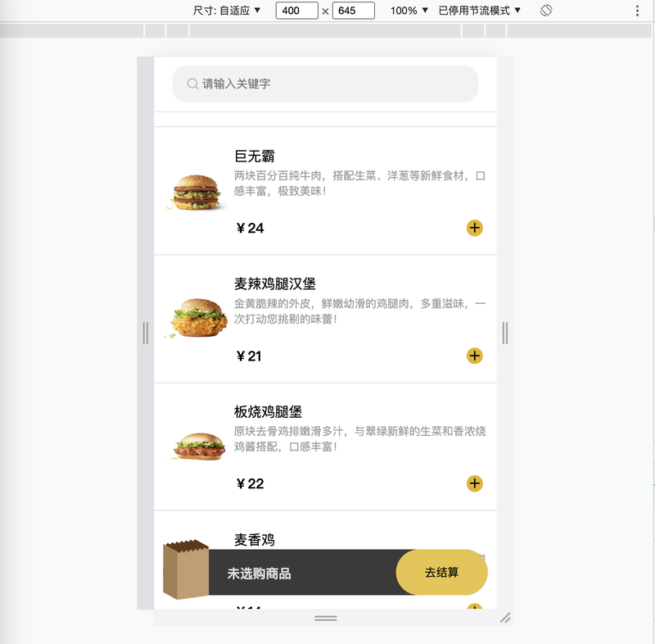This screenshot has height=644, width=655.
Task: Click the 去结算 checkout button
Action: pyautogui.click(x=441, y=572)
